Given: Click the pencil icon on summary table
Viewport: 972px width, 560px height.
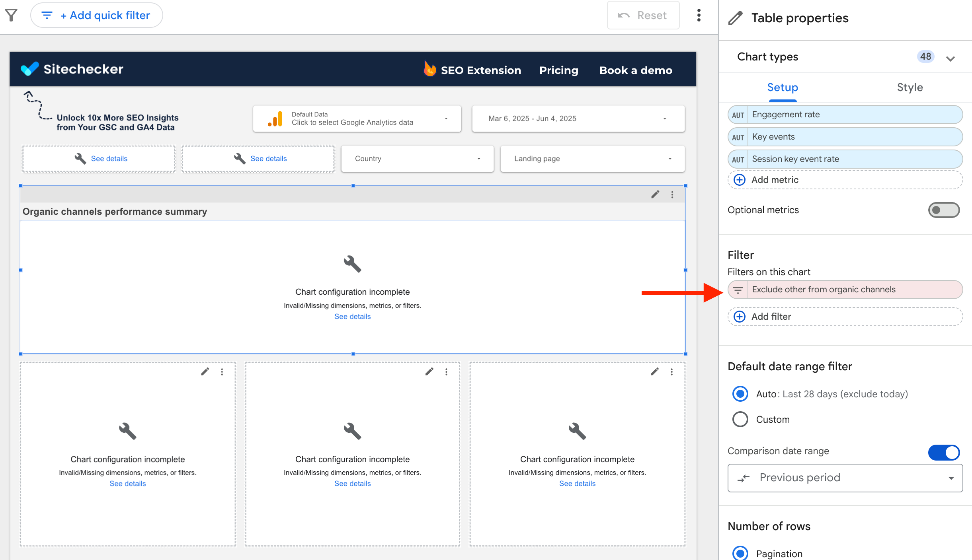Looking at the screenshot, I should click(x=655, y=194).
